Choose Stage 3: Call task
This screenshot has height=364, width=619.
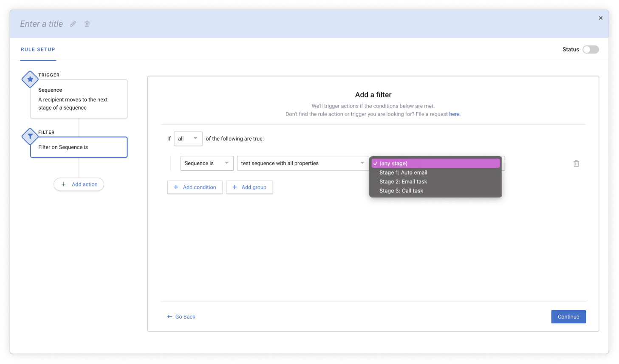435,191
